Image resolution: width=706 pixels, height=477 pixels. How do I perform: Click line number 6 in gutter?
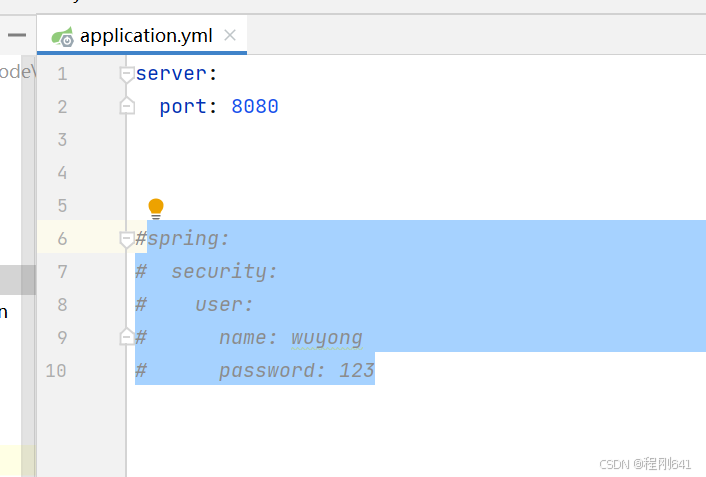(62, 239)
